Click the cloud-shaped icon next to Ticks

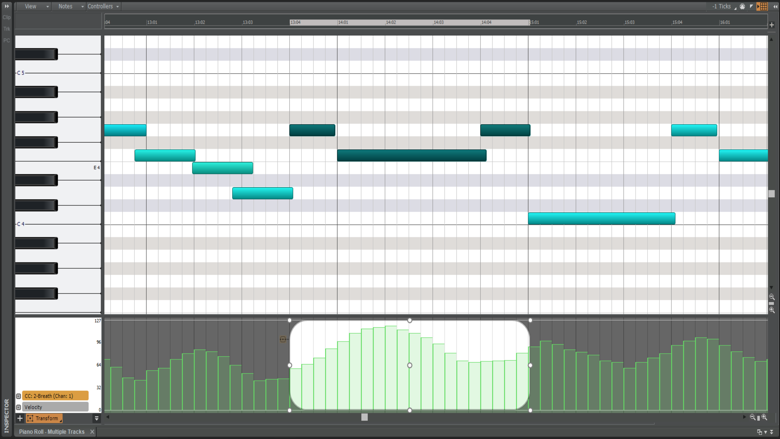coord(742,6)
